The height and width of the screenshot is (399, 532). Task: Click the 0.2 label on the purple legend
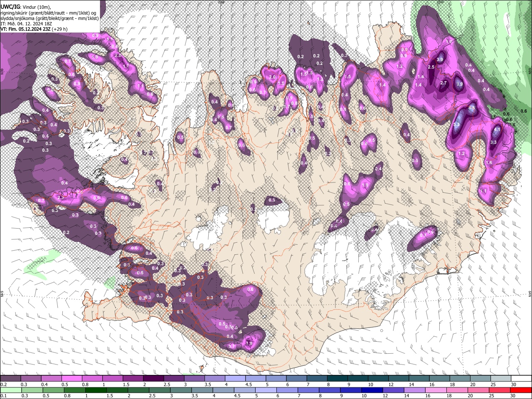[x=3, y=384]
